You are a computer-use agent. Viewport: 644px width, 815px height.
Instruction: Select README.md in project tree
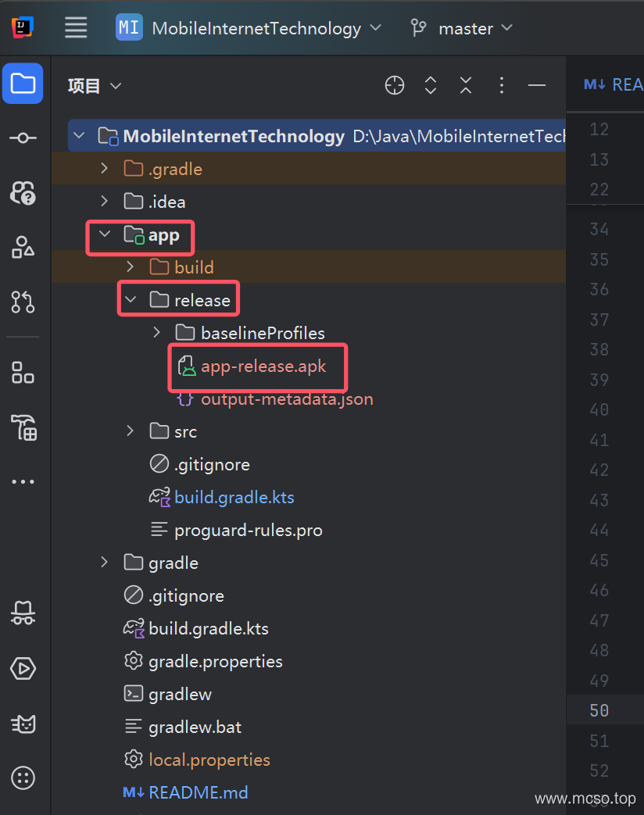(x=198, y=792)
